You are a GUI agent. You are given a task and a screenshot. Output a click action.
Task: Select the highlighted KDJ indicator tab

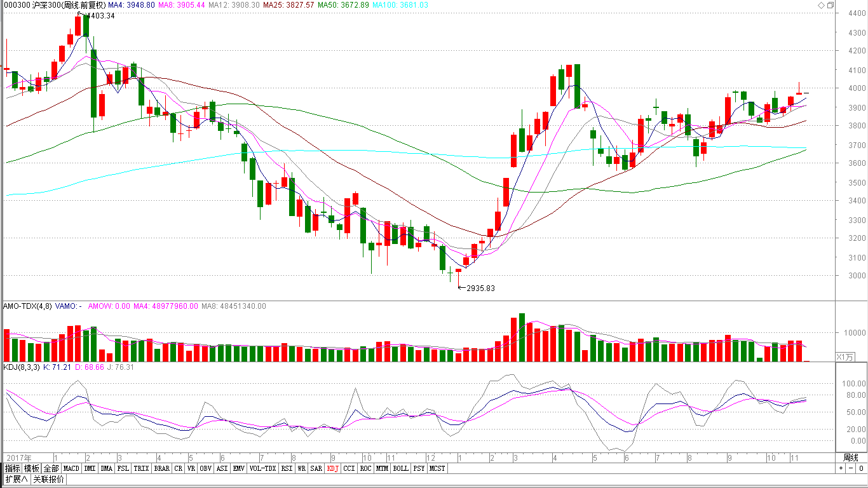click(x=332, y=468)
